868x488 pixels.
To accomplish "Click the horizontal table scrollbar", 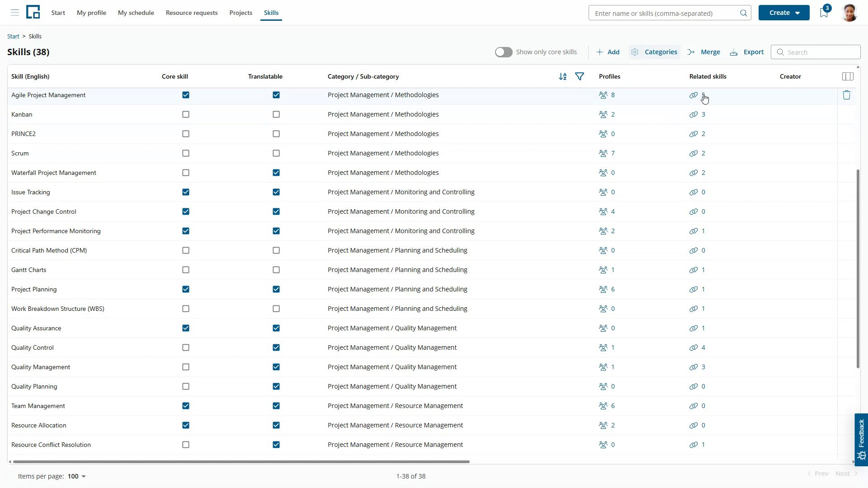I will click(x=241, y=462).
